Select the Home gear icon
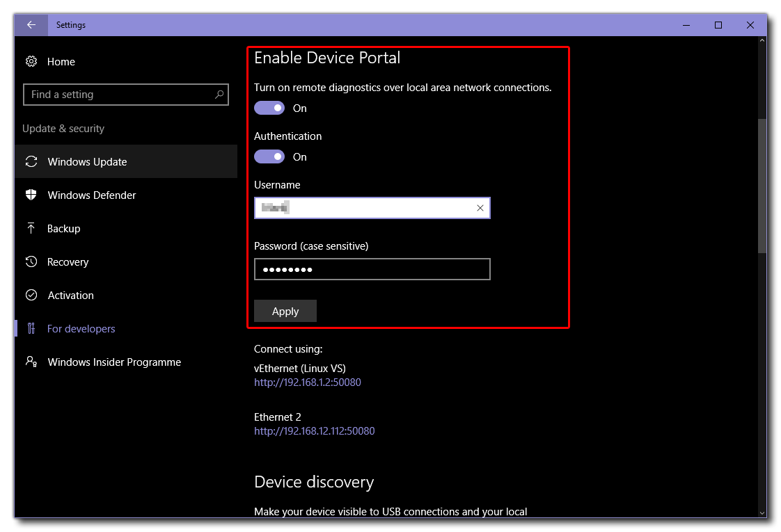Screen dimensions: 781x532 click(x=31, y=61)
